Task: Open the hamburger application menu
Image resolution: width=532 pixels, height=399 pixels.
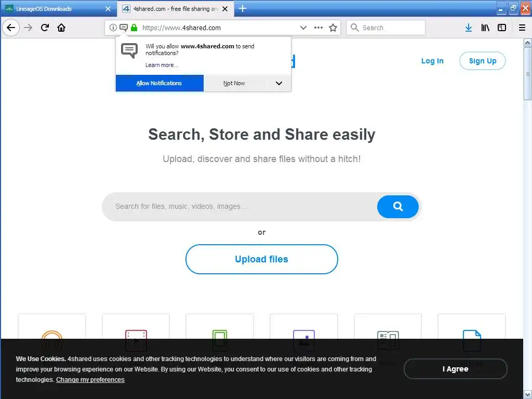Action: tap(522, 28)
